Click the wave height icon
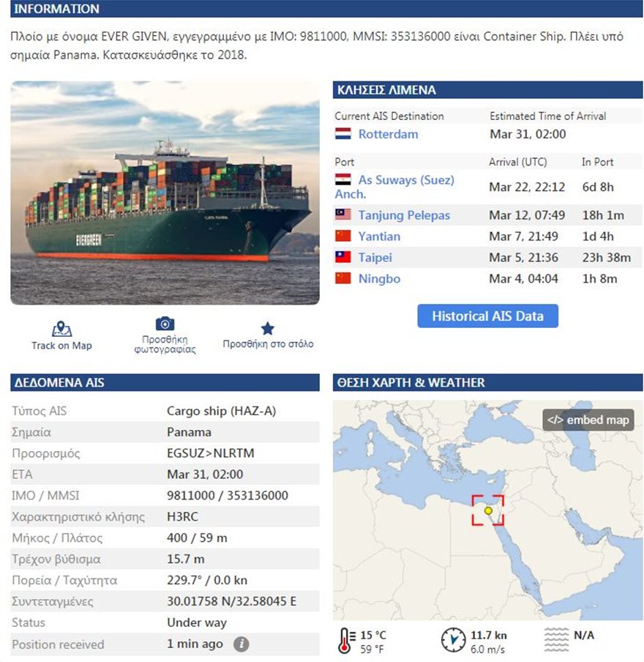This screenshot has height=662, width=644. coord(557,639)
